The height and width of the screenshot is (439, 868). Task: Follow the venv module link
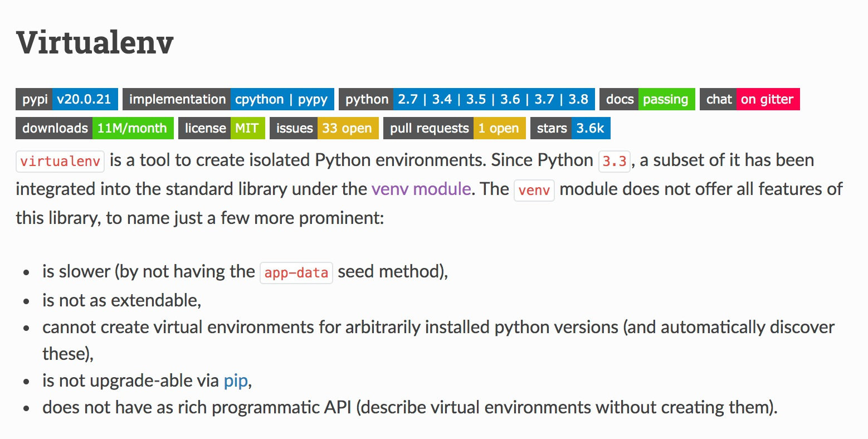pos(421,189)
